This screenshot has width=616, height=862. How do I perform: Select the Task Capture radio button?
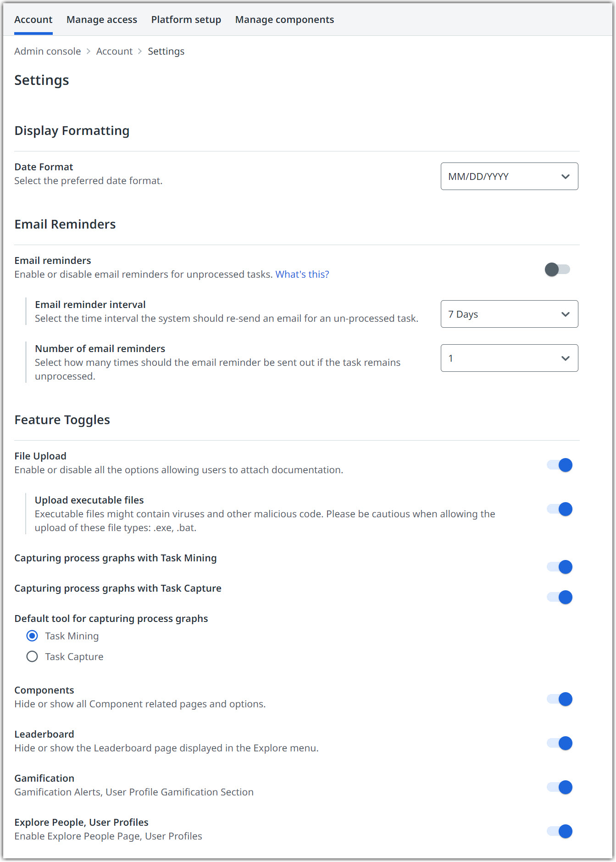32,656
